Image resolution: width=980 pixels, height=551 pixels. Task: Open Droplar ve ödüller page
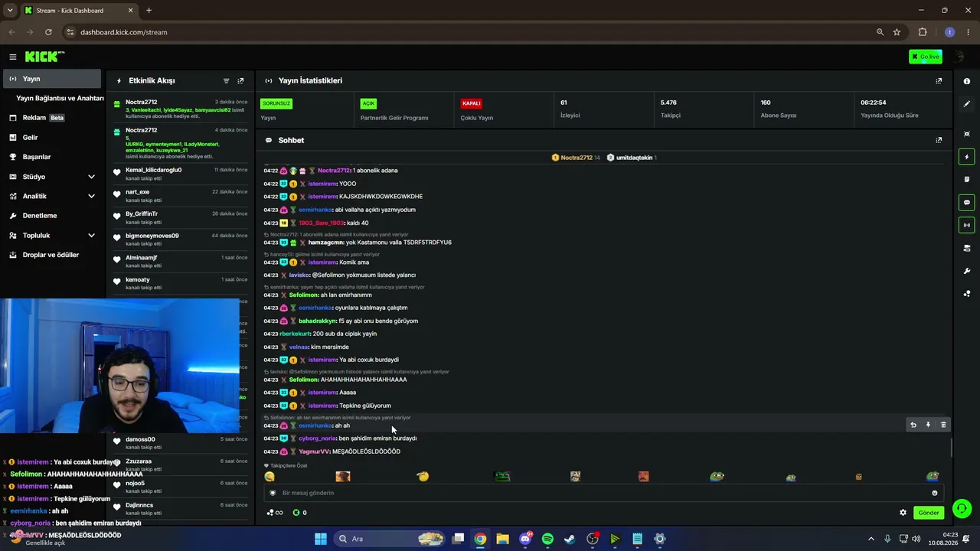coord(51,255)
